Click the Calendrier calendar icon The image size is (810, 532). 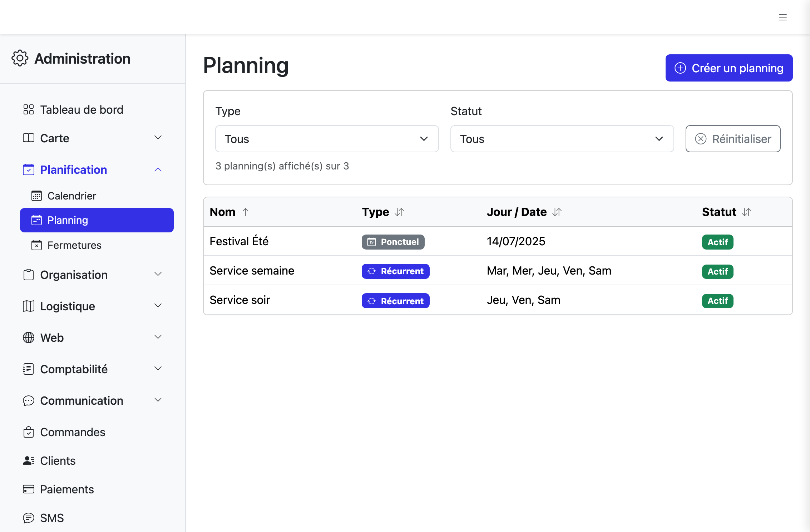[x=36, y=196]
